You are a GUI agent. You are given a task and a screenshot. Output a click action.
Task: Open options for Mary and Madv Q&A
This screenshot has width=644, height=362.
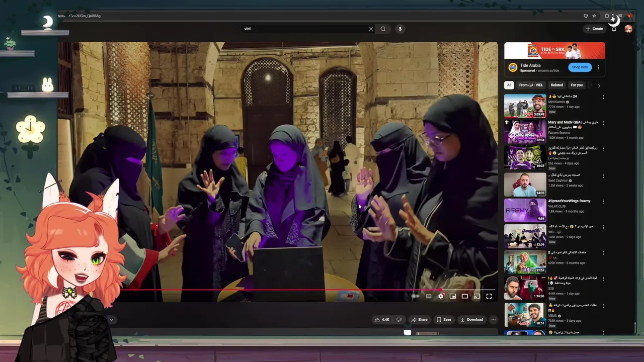click(x=603, y=123)
